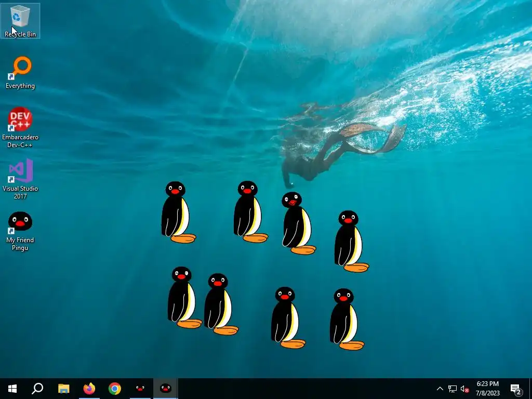Launch Google Chrome from the taskbar
Viewport: 532px width, 399px height.
click(x=115, y=389)
